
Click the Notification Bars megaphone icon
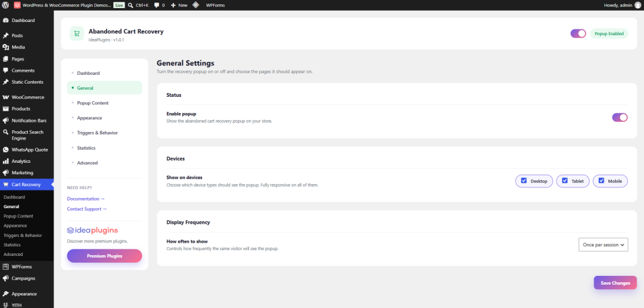point(6,121)
